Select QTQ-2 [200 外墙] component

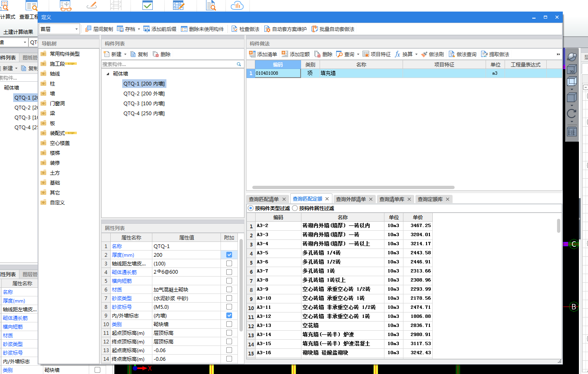click(144, 94)
